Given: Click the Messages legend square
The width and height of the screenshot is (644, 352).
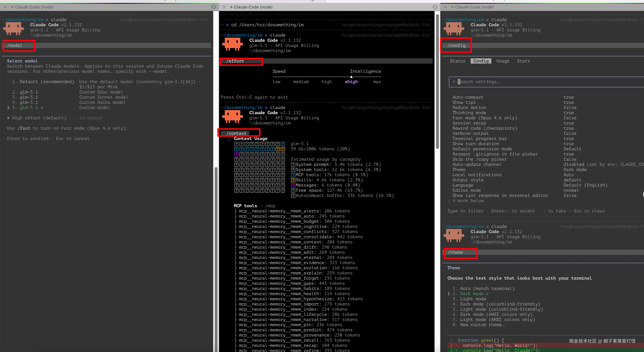Looking at the screenshot, I should click(x=293, y=185).
